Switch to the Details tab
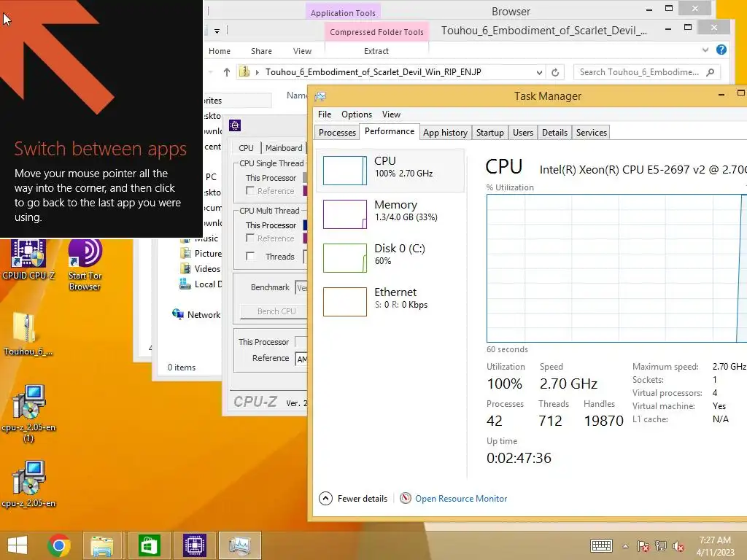The height and width of the screenshot is (560, 747). (554, 133)
